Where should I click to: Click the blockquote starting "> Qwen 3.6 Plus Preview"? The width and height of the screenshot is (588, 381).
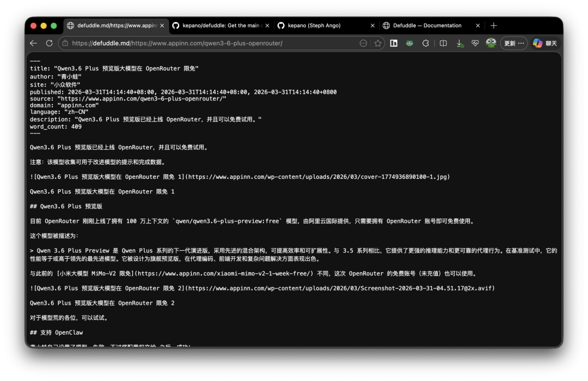coord(293,255)
